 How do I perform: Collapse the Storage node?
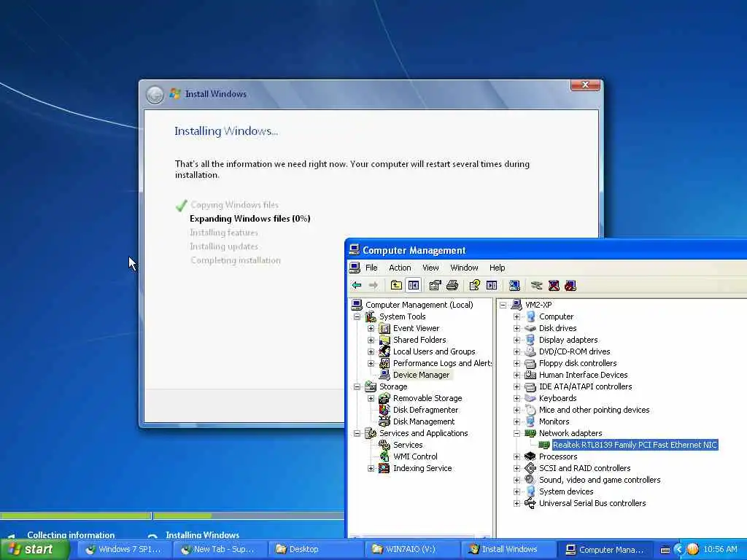357,386
